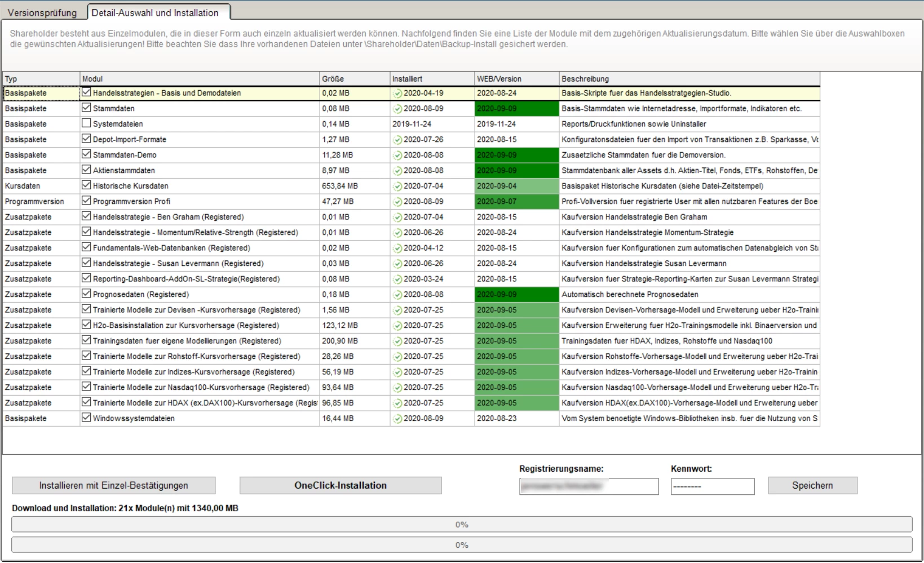Click installed icon in Windowssystemdateien row
The image size is (924, 563).
point(397,419)
